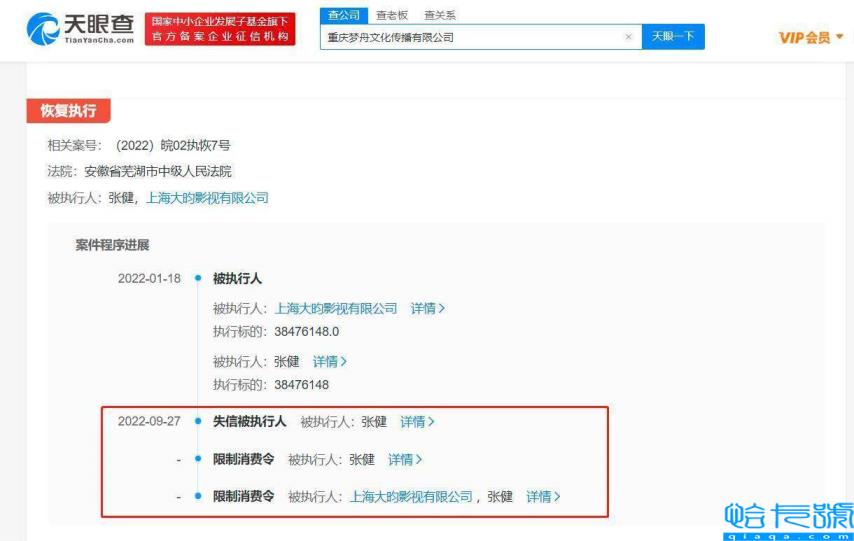Switch to the 查老板 tab

392,15
